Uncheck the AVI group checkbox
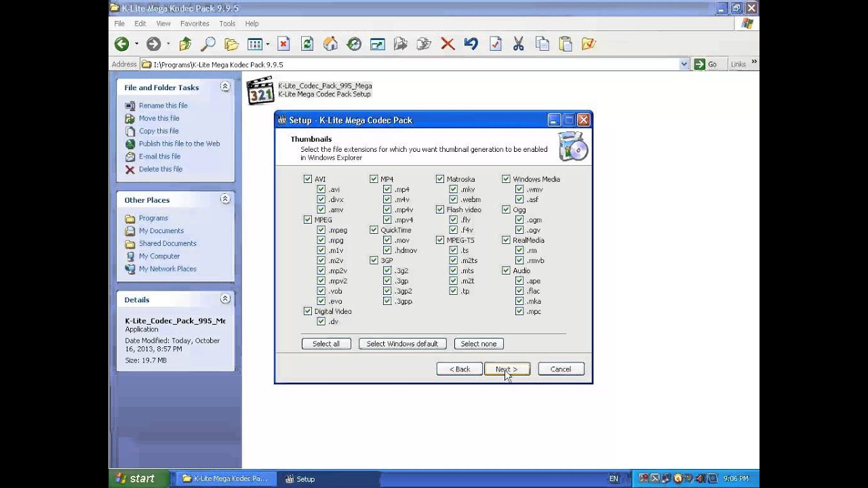868x488 pixels. 308,179
